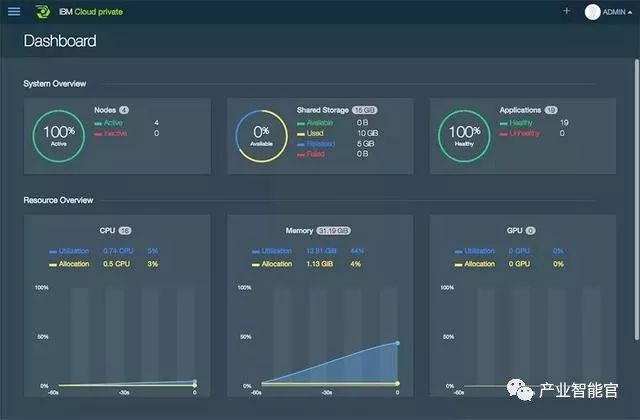The width and height of the screenshot is (640, 420).
Task: Click the GPU total count badge
Action: pyautogui.click(x=530, y=231)
